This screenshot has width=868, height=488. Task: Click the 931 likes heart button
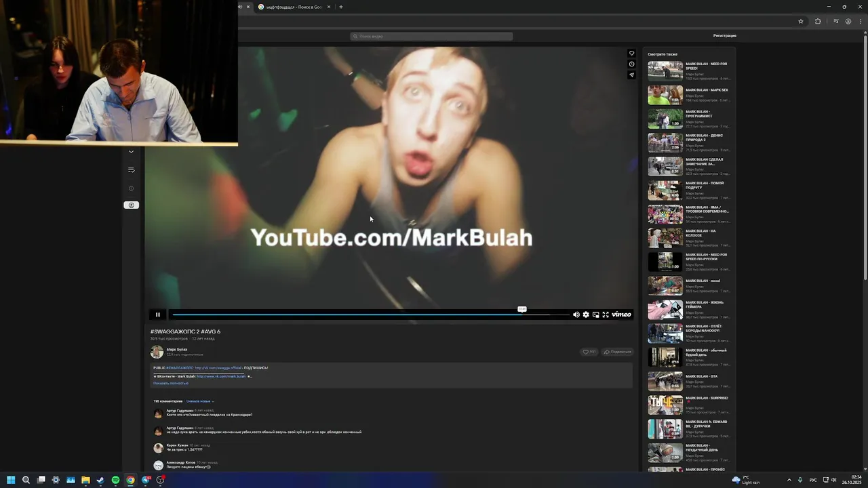coord(589,352)
